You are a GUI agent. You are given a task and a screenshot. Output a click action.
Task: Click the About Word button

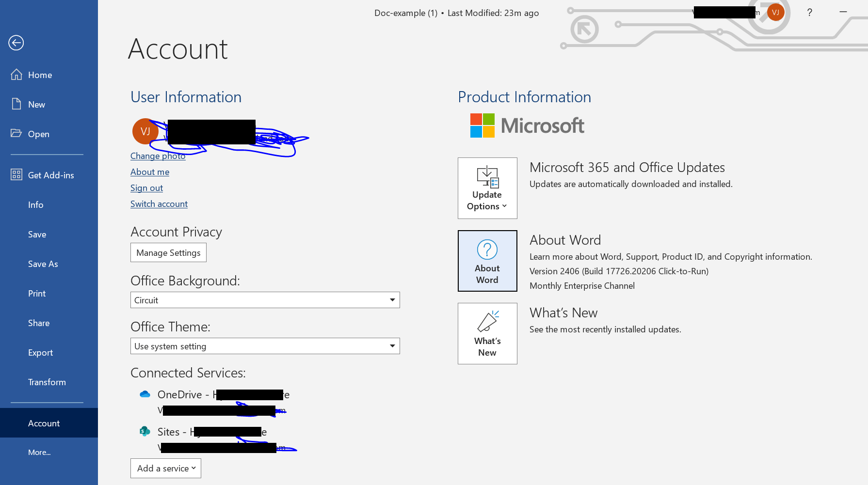(x=487, y=261)
